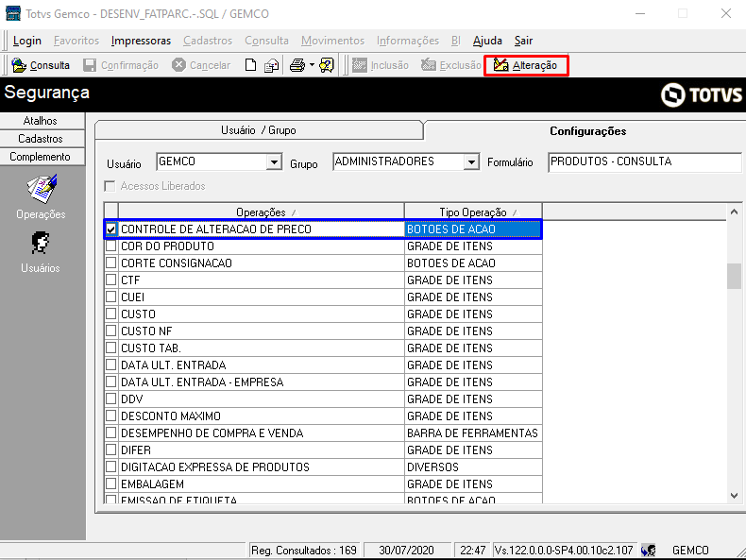
Task: Open the Operações sidebar icon
Action: pyautogui.click(x=41, y=197)
